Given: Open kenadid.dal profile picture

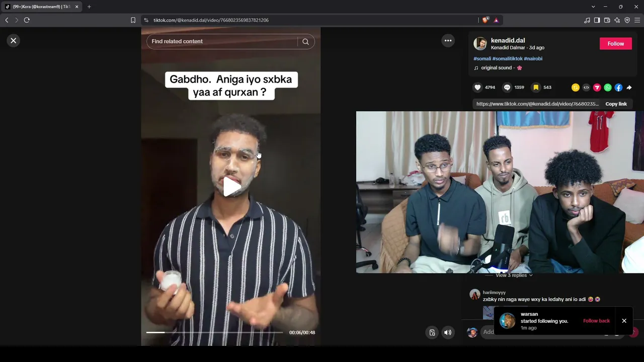Looking at the screenshot, I should [480, 44].
